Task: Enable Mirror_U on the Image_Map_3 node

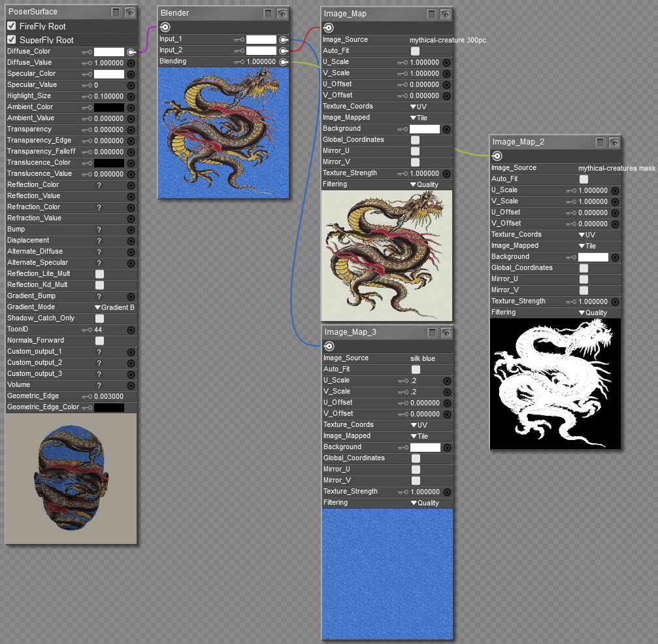Action: click(x=416, y=469)
